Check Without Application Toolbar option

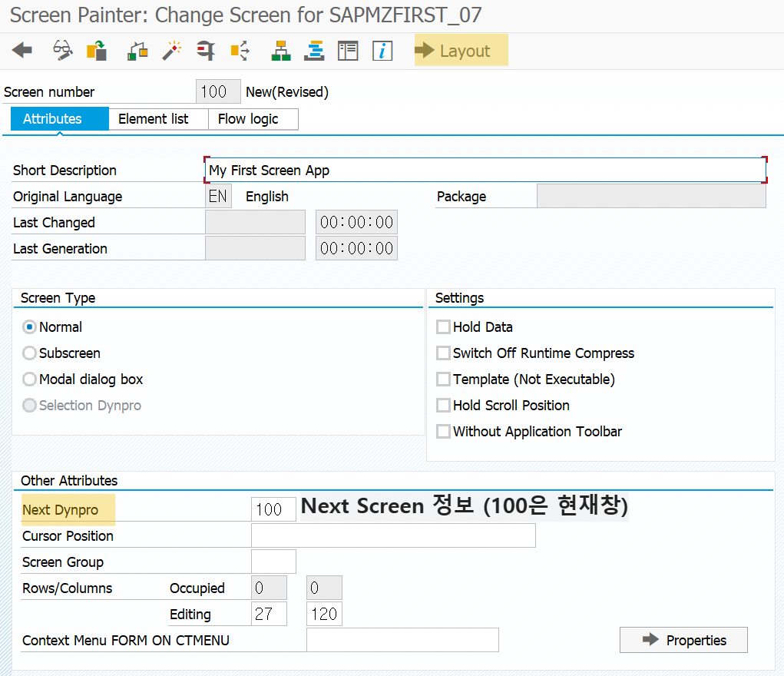pyautogui.click(x=443, y=431)
